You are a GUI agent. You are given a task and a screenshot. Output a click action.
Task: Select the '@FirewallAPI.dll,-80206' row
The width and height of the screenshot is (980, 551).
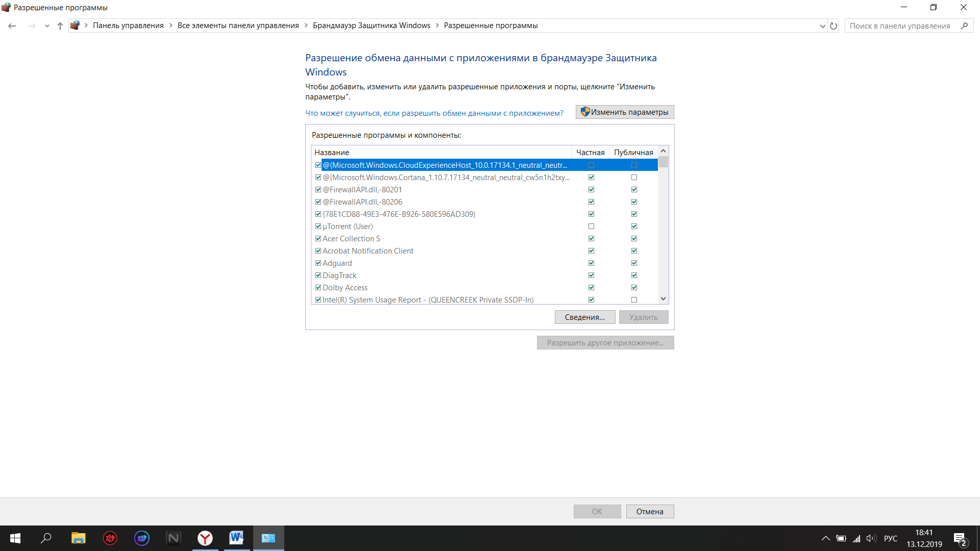point(485,202)
